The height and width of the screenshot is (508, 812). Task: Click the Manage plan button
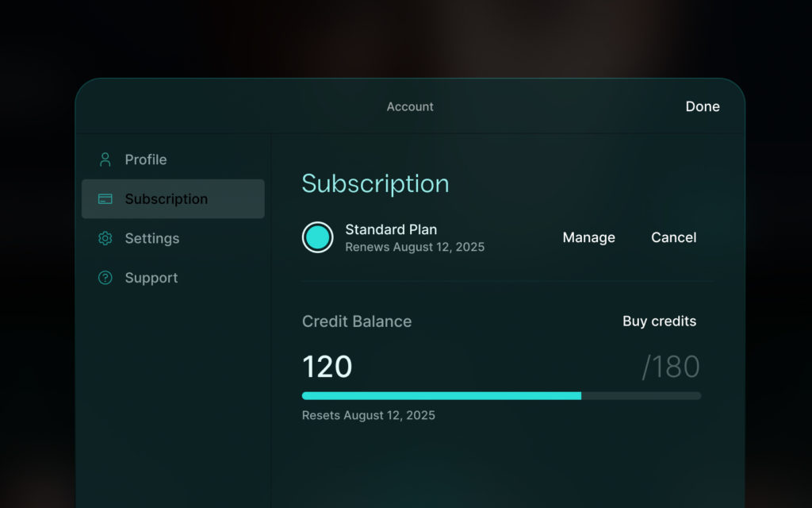click(588, 237)
